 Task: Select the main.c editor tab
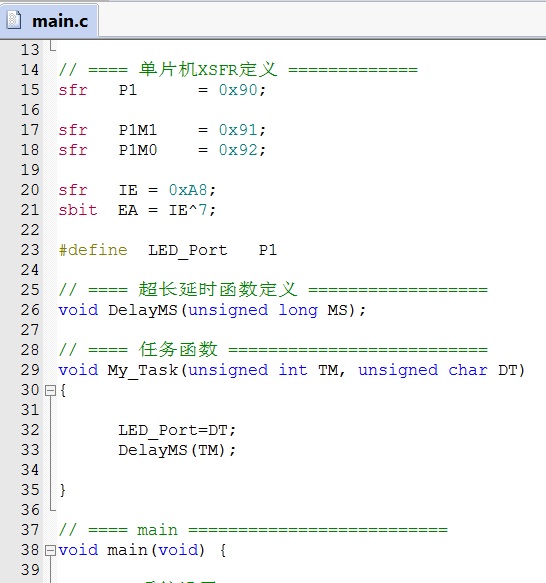coord(49,20)
